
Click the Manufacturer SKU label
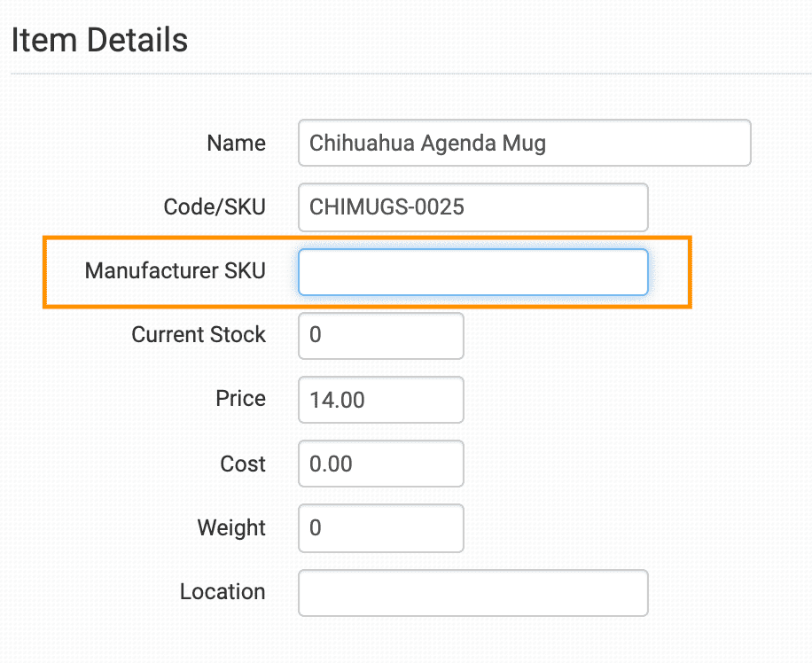click(175, 271)
